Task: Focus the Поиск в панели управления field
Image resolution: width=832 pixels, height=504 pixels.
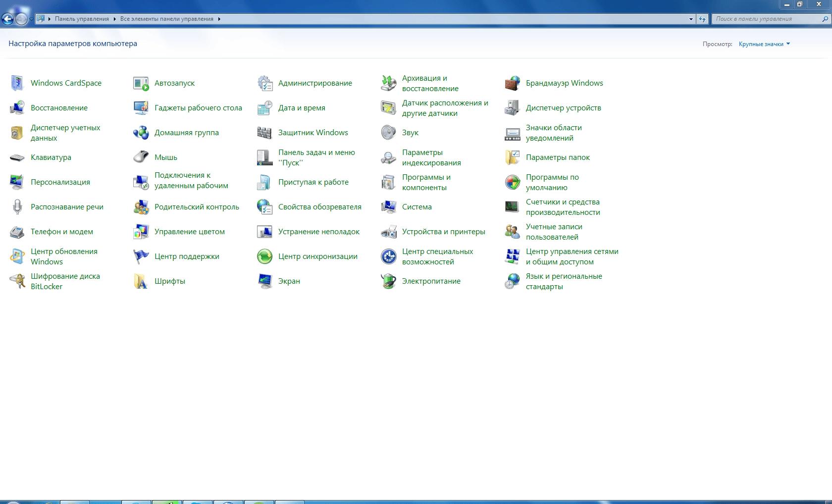Action: coord(767,19)
